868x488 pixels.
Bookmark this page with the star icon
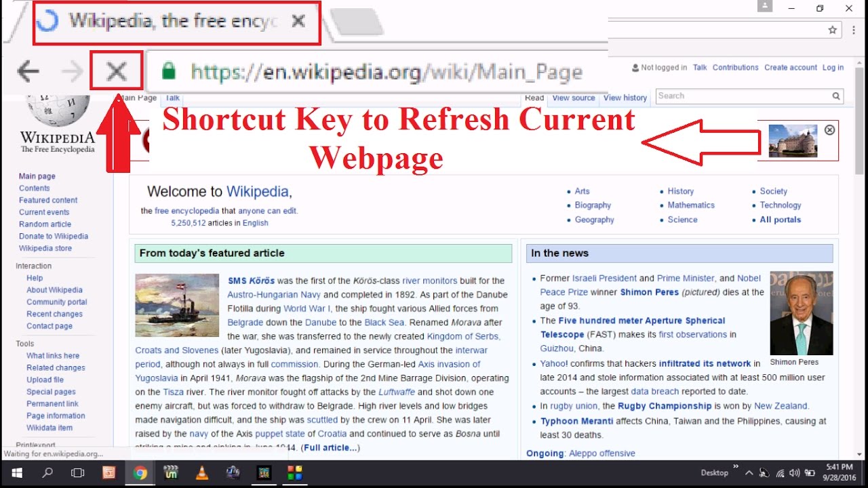tap(833, 30)
